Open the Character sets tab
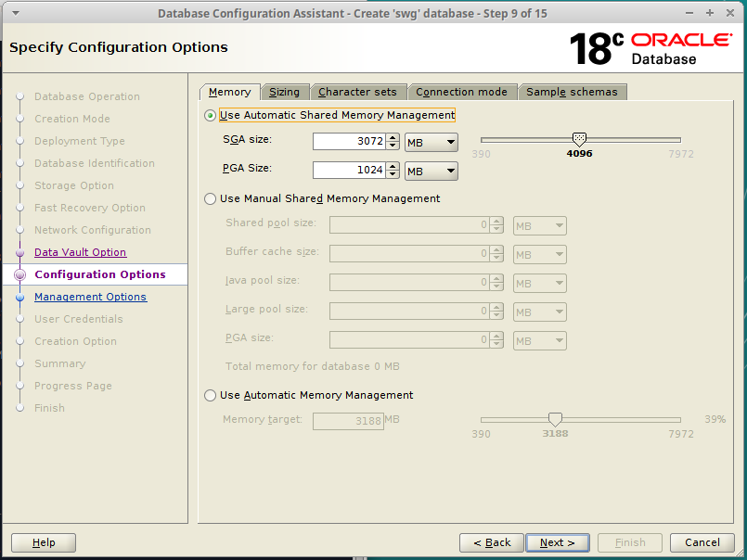 [358, 92]
